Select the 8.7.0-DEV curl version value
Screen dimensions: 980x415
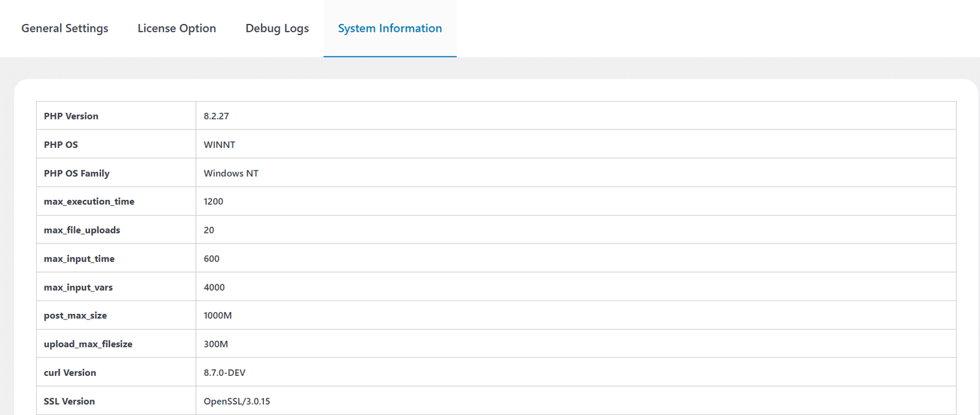(x=224, y=373)
